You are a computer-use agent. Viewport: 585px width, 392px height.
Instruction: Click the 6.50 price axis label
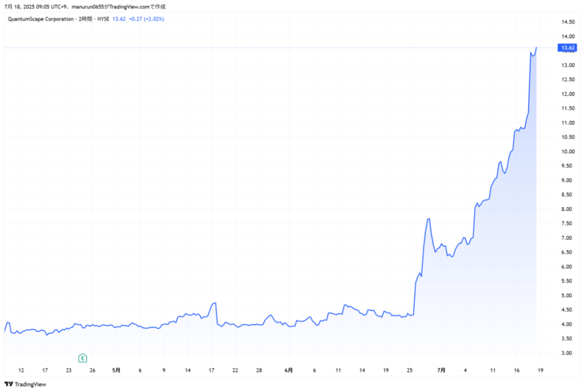point(567,252)
